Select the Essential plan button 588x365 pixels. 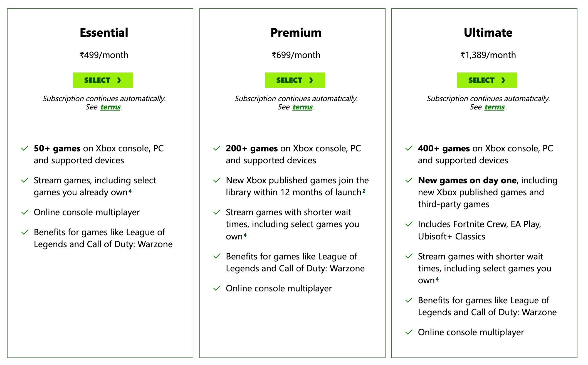(103, 80)
